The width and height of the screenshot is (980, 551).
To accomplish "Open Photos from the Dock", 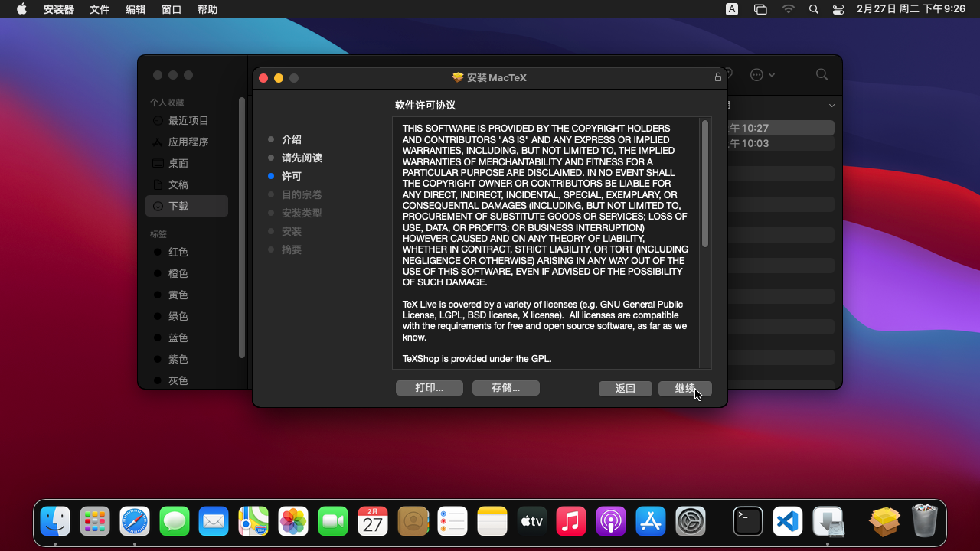I will tap(293, 521).
